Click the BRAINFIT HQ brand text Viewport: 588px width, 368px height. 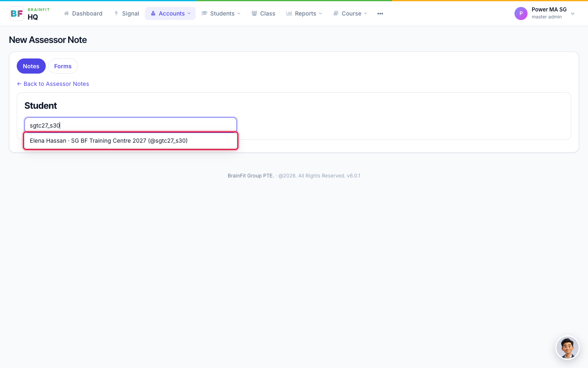click(x=38, y=14)
